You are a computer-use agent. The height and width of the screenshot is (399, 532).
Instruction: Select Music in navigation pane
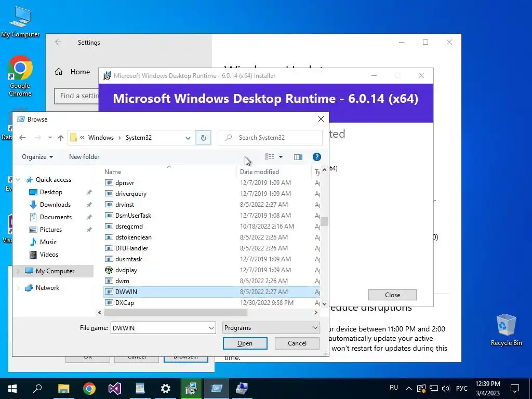tap(48, 242)
